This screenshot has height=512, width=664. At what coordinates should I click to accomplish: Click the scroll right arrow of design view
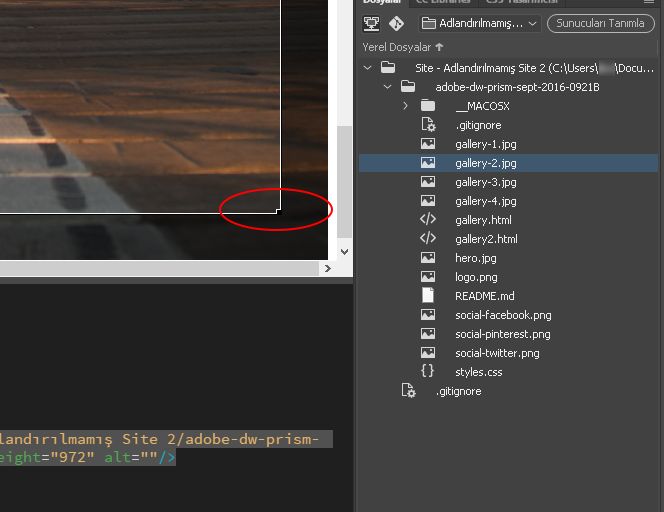pos(327,268)
